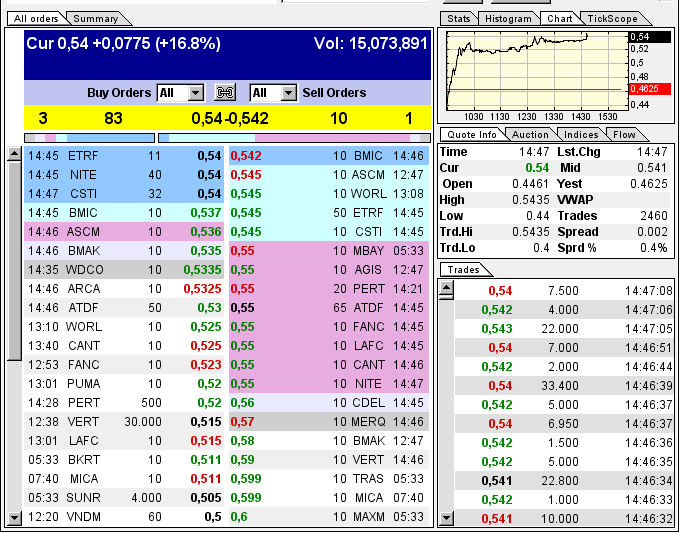Screen dimensions: 683x534
Task: Select the VERT buy order of 30.000
Action: point(124,422)
